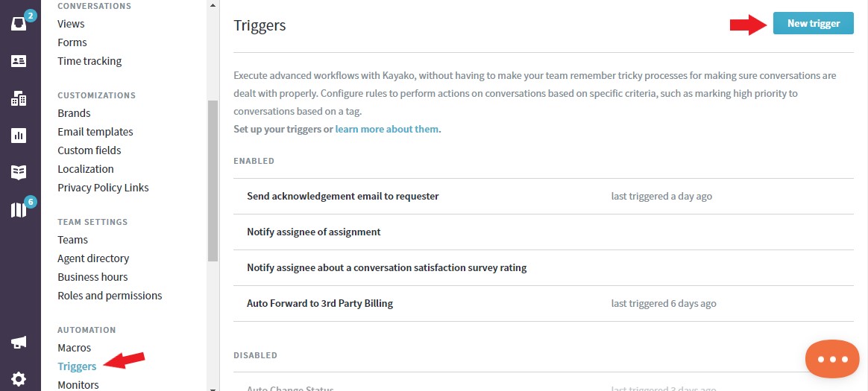Open the Send acknowledgement email trigger

[544, 197]
